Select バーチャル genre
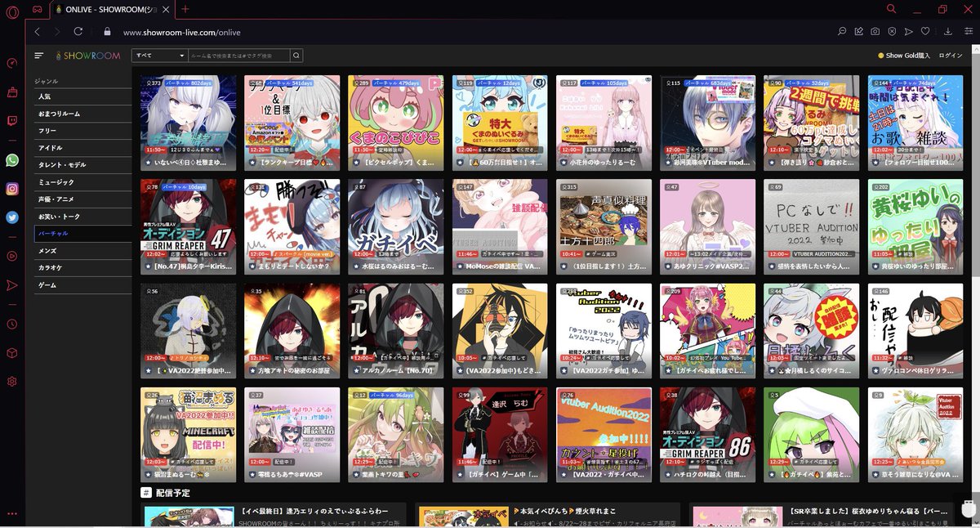 click(x=82, y=234)
